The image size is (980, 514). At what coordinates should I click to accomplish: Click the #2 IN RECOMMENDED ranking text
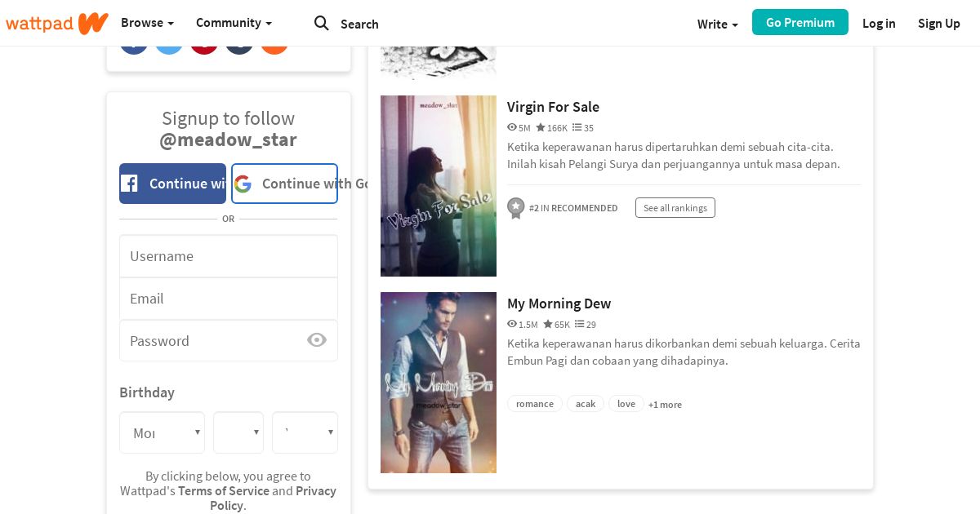[573, 208]
